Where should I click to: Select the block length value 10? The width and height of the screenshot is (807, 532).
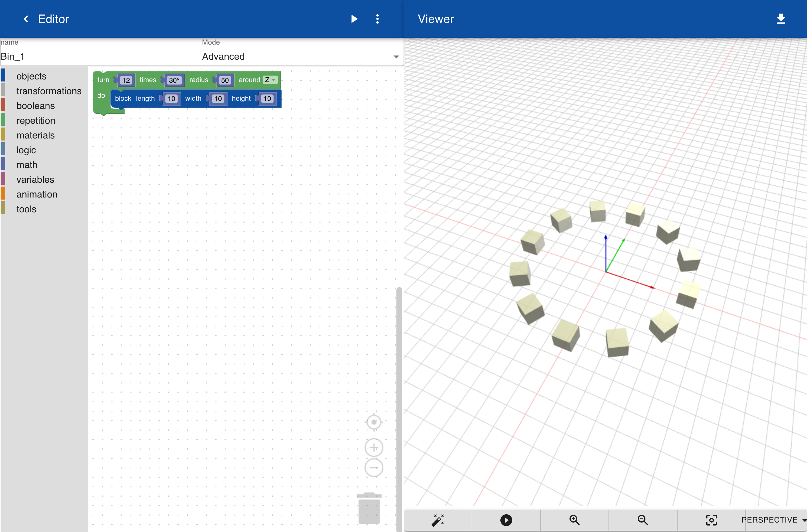pos(171,98)
